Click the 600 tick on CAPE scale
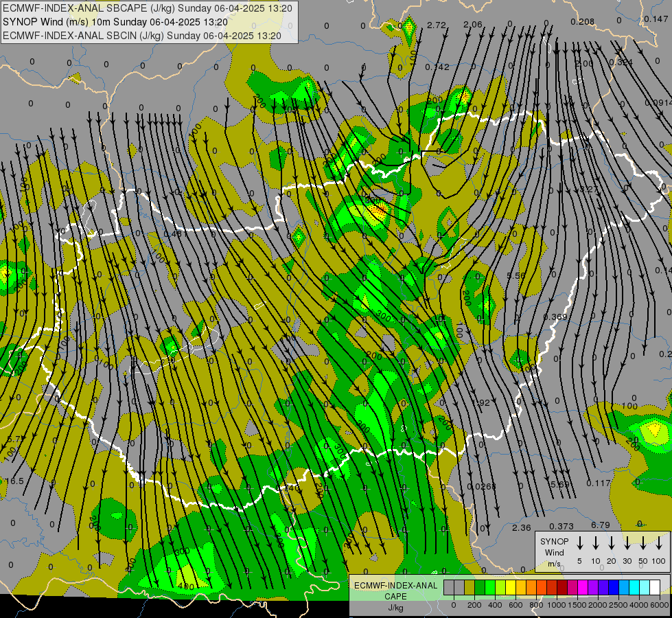The image size is (672, 618). click(515, 605)
